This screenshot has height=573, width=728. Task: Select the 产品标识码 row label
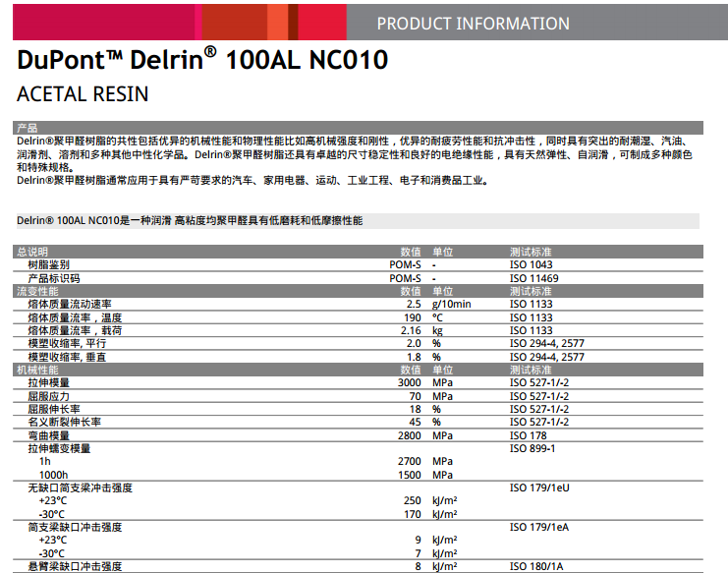[54, 278]
